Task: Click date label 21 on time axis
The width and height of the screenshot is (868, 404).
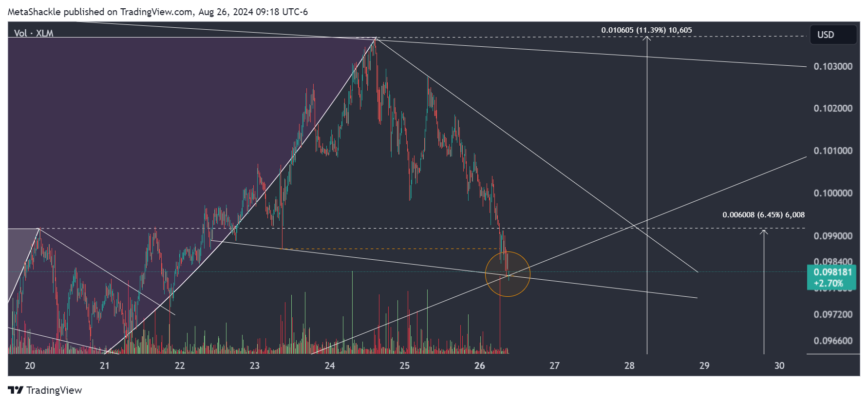Action: tap(104, 366)
